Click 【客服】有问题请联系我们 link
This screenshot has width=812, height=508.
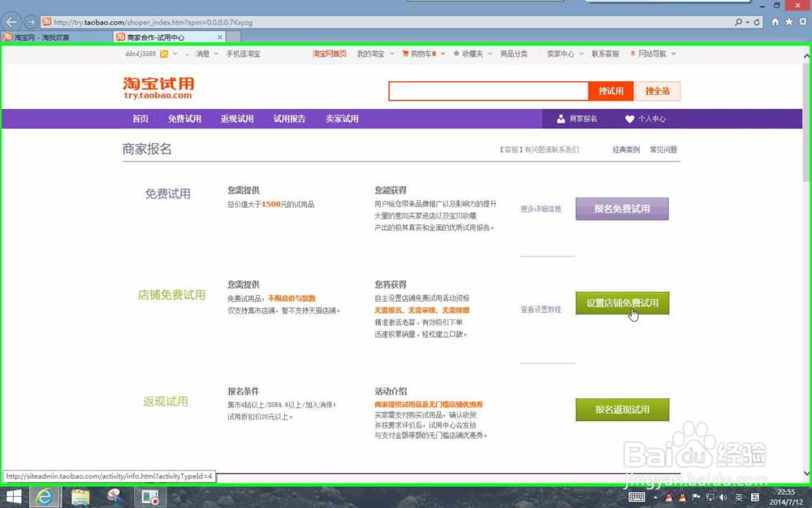[538, 150]
